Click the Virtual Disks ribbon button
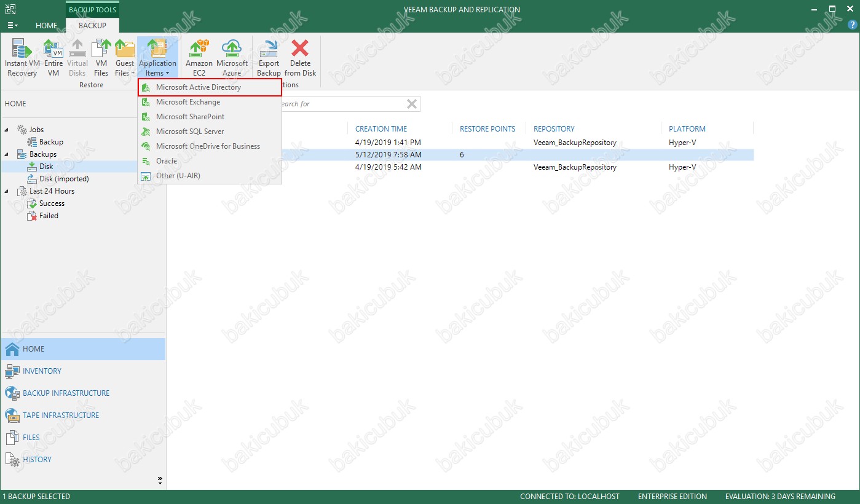Screen dimensions: 860x504 click(x=77, y=58)
